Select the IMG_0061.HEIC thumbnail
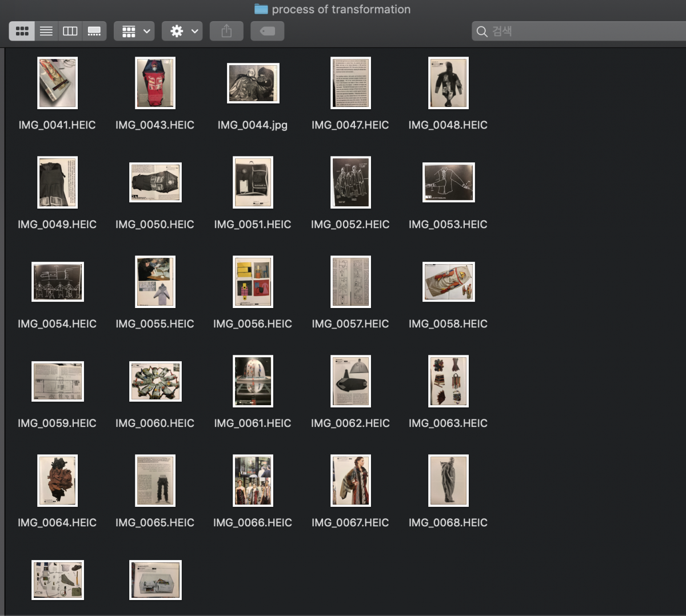686x616 pixels. tap(253, 381)
